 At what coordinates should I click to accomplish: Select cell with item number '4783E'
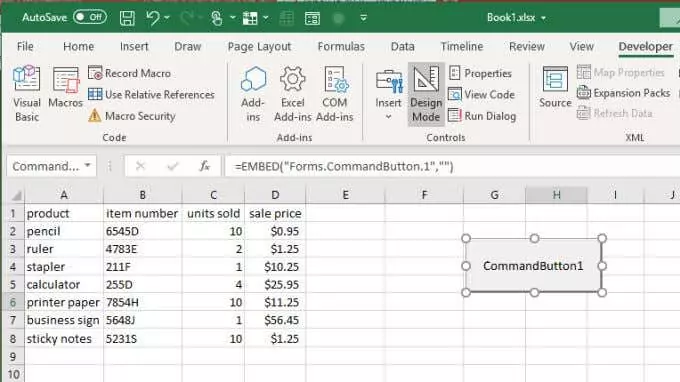coord(143,249)
